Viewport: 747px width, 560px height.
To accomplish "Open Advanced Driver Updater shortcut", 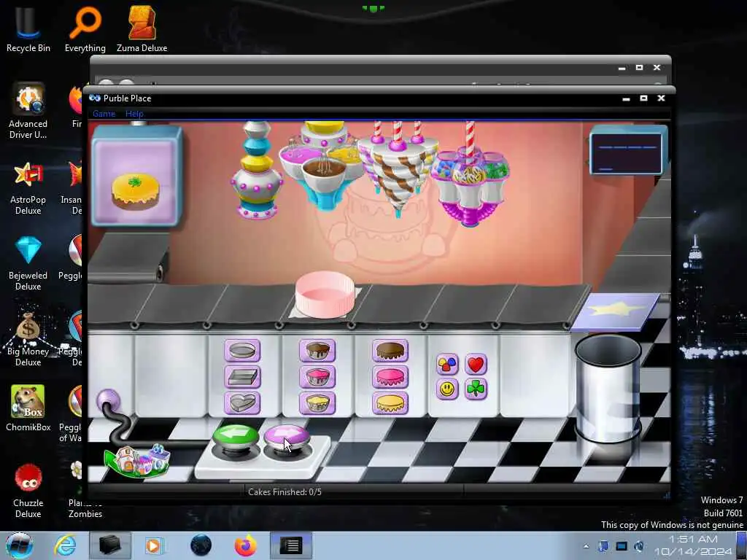I will tap(28, 111).
